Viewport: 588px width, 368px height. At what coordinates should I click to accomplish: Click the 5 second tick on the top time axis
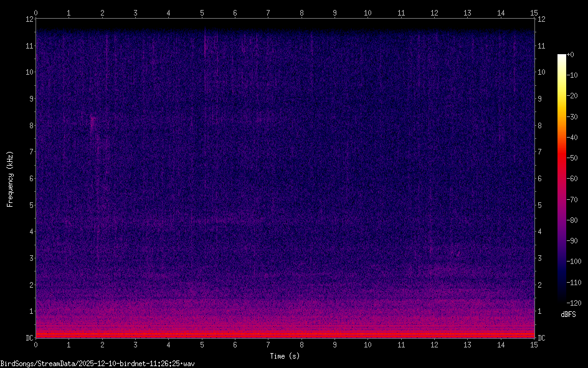[x=202, y=12]
